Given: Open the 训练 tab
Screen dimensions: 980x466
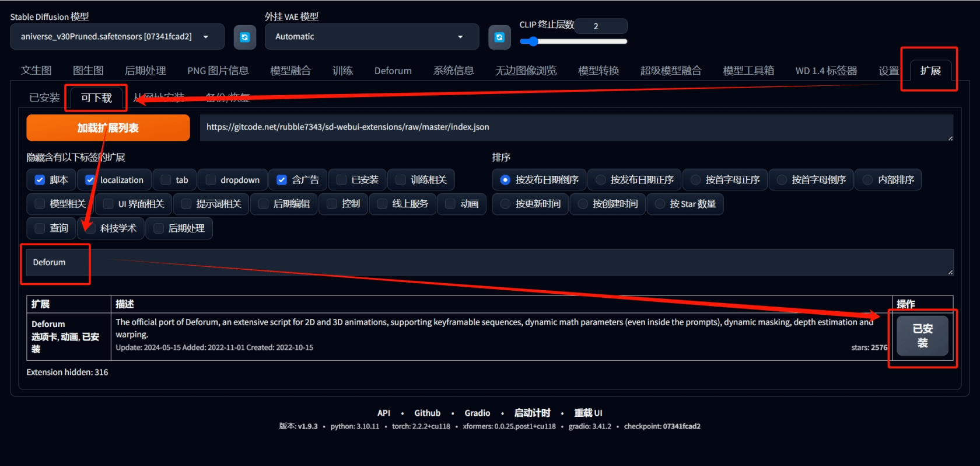Looking at the screenshot, I should pyautogui.click(x=342, y=71).
